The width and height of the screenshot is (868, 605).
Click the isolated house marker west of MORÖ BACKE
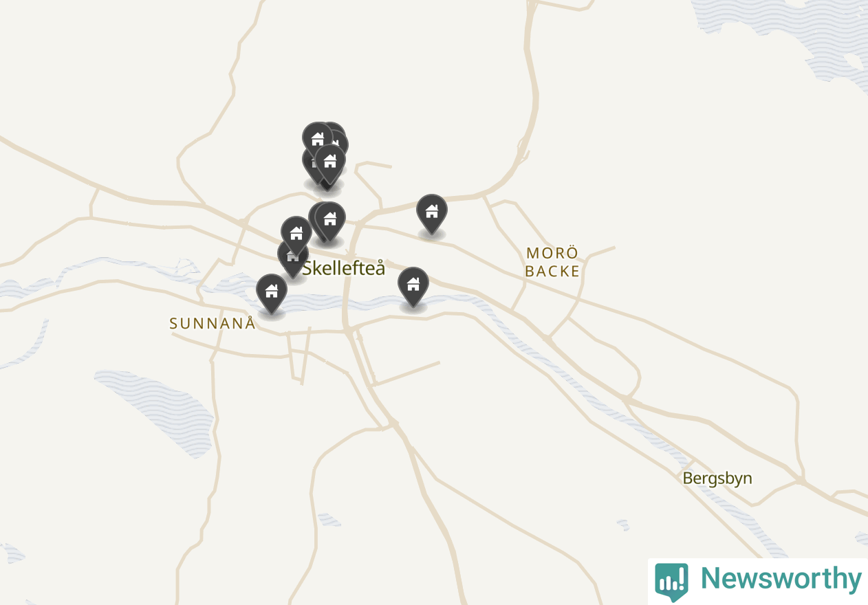[x=432, y=213]
